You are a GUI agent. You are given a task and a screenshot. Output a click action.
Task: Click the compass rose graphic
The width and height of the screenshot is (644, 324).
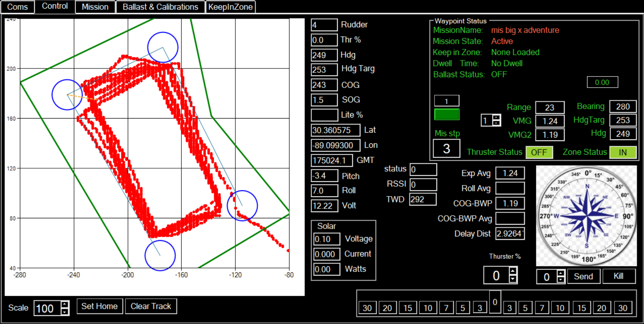click(586, 216)
